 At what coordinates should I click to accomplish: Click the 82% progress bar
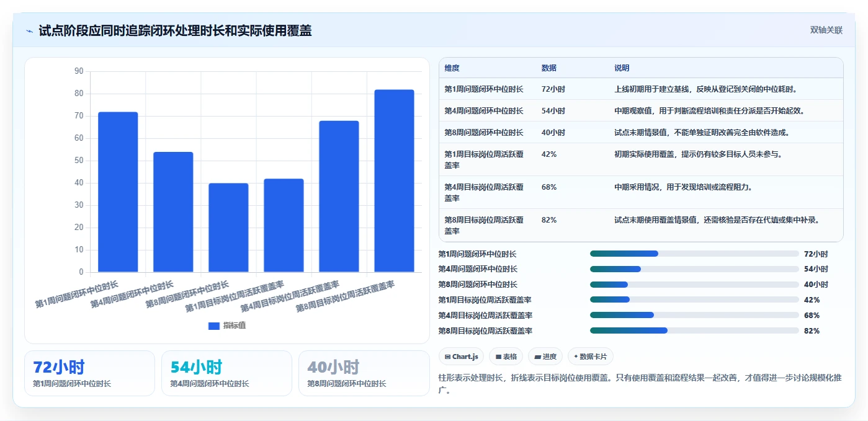click(x=694, y=330)
